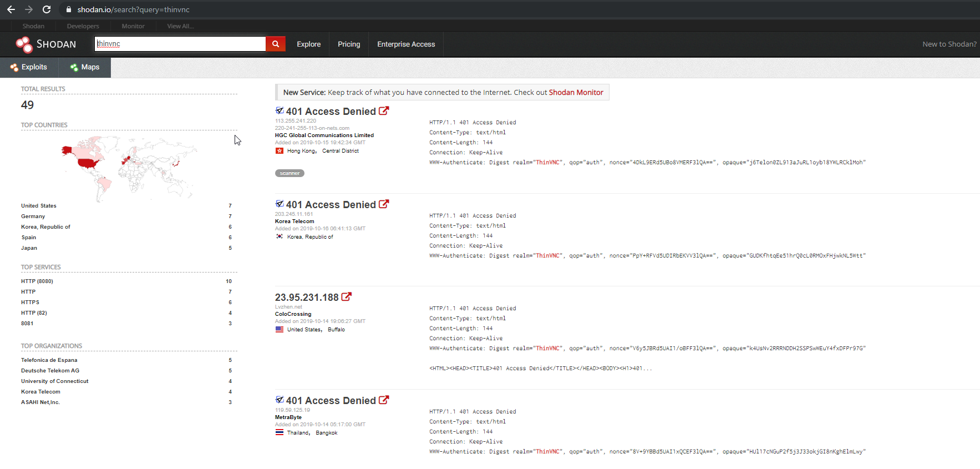Open the Exploits tab
Image resolution: width=980 pixels, height=469 pixels.
[x=29, y=67]
